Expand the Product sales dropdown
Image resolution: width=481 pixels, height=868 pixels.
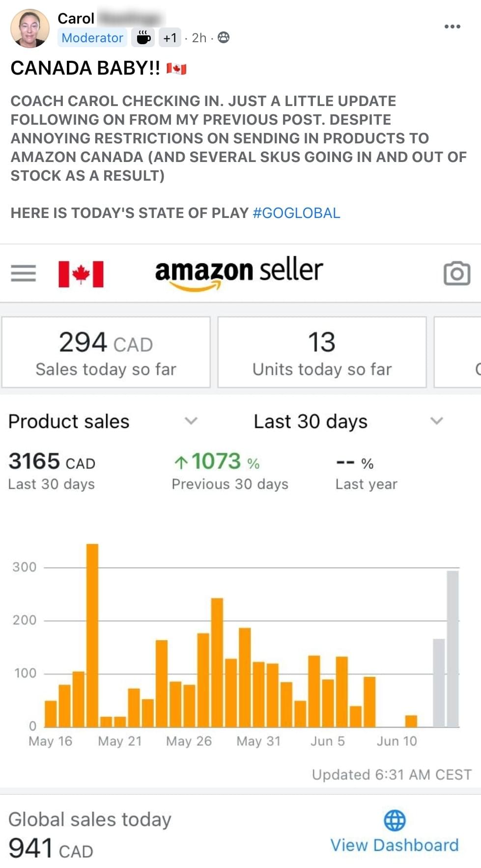point(191,421)
